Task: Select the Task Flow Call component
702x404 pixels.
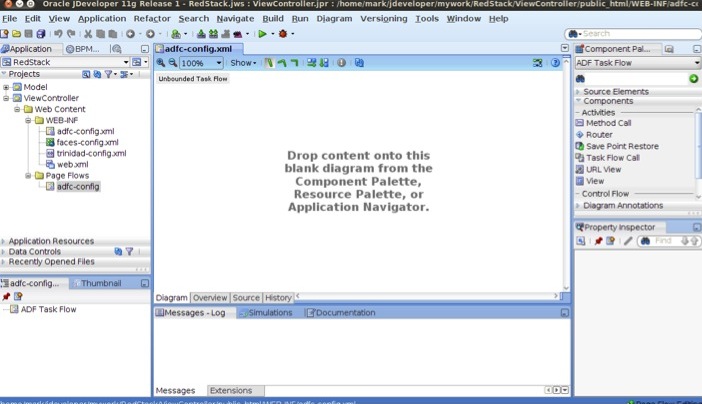Action: click(x=612, y=158)
